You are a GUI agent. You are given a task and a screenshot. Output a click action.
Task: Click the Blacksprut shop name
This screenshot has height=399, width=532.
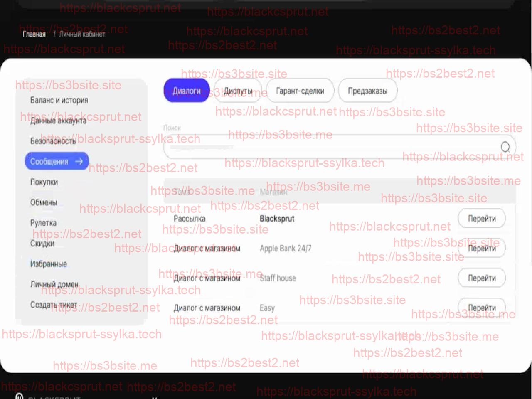point(277,219)
